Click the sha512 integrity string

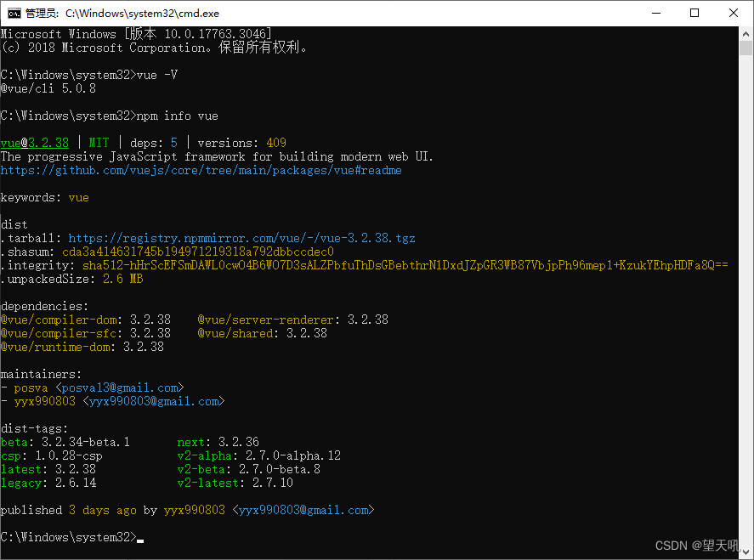[405, 265]
